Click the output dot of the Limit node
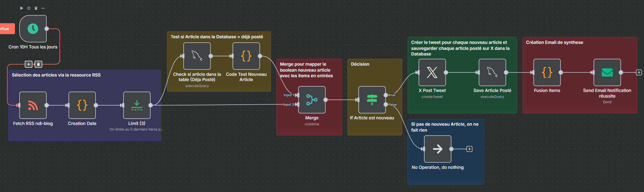Image resolution: width=644 pixels, height=192 pixels. pyautogui.click(x=151, y=105)
